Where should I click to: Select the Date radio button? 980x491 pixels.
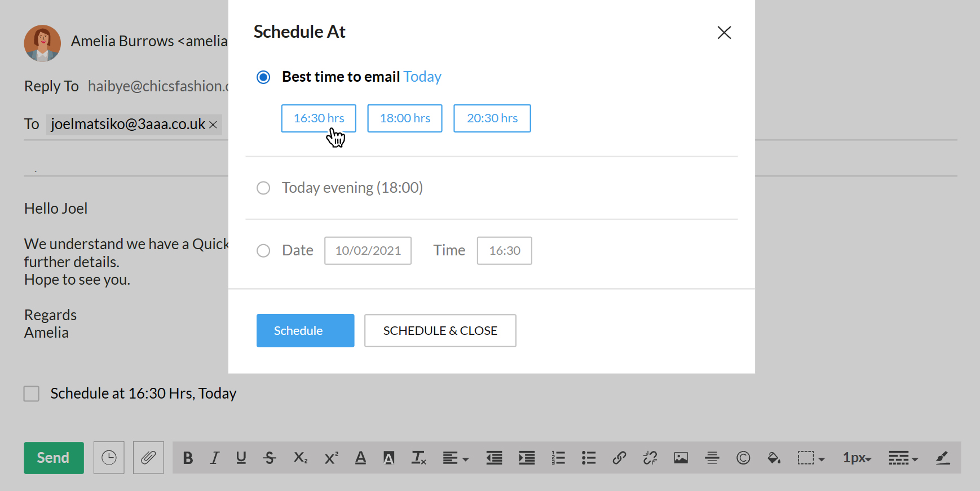click(263, 251)
